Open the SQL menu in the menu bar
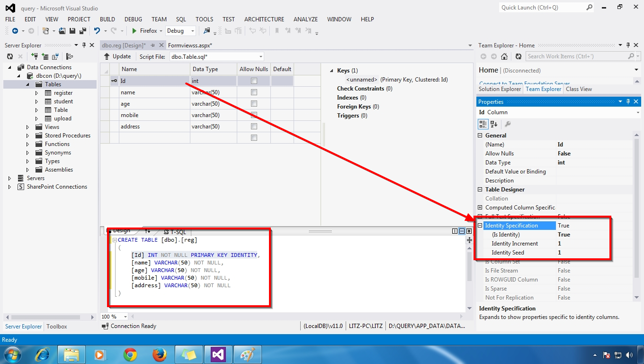Screen dimensions: 644x364 180,19
